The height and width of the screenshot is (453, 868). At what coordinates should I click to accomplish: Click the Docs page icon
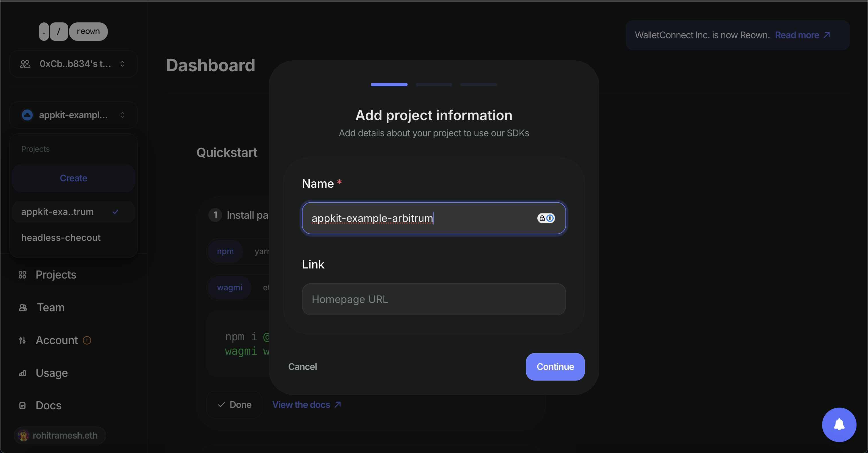(22, 406)
